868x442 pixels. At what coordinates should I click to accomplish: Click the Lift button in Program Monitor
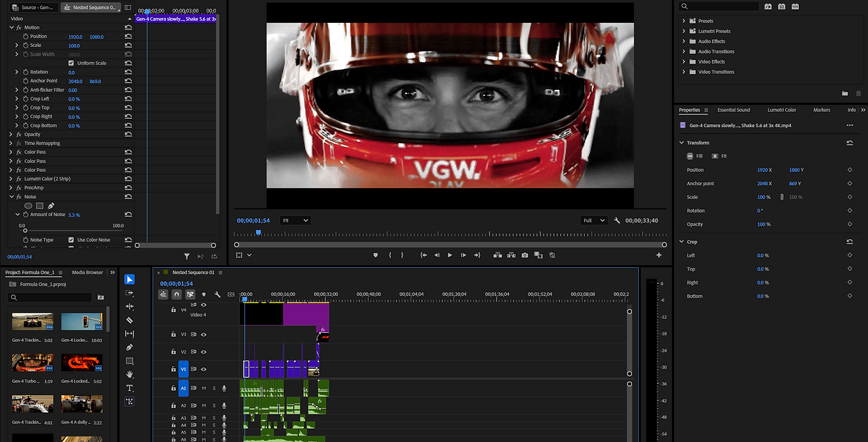click(x=497, y=255)
